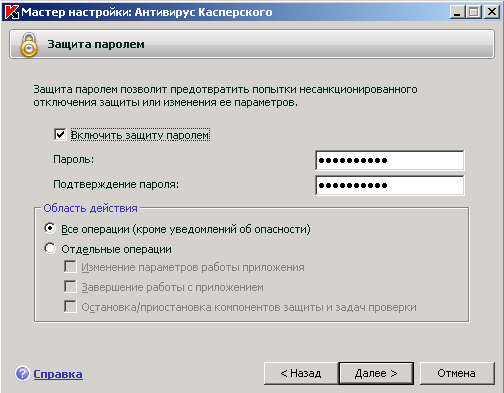Click the description text about password protection
The height and width of the screenshot is (393, 504).
[225, 96]
